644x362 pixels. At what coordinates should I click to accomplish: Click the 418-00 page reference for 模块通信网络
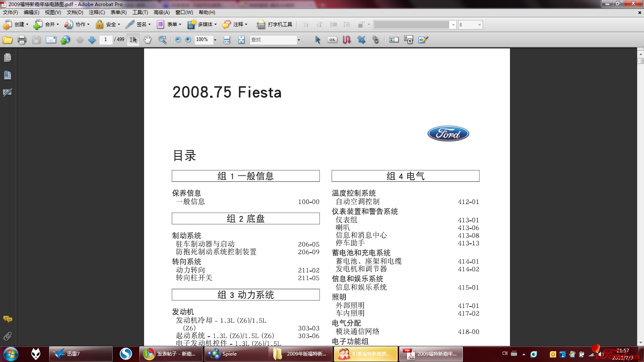click(x=468, y=332)
